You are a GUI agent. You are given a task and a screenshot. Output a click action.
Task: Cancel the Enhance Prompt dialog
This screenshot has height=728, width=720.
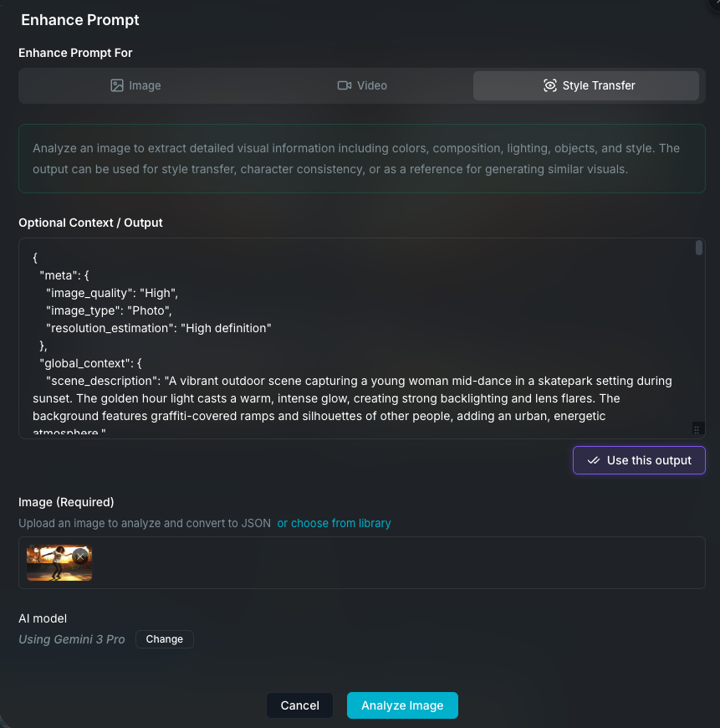click(x=299, y=705)
